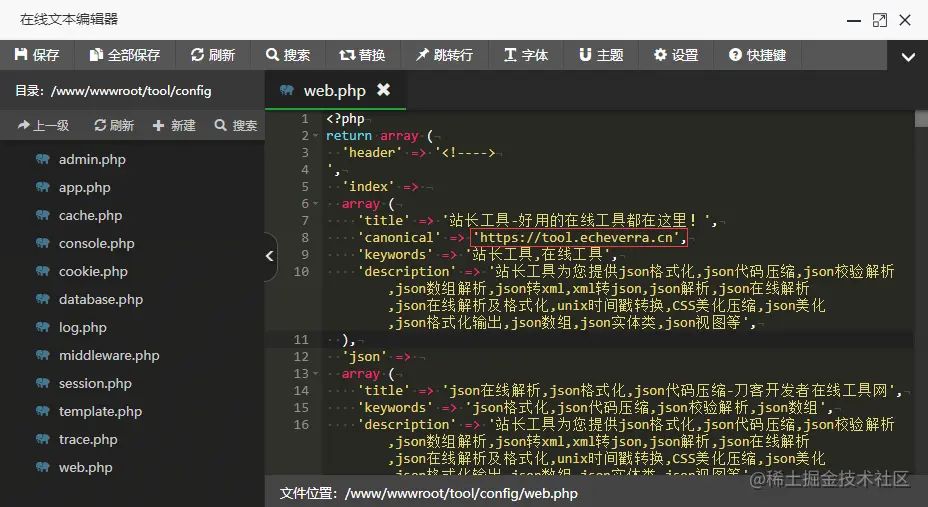This screenshot has width=928, height=507.
Task: Open the 快捷键 shortcuts help
Action: [757, 55]
